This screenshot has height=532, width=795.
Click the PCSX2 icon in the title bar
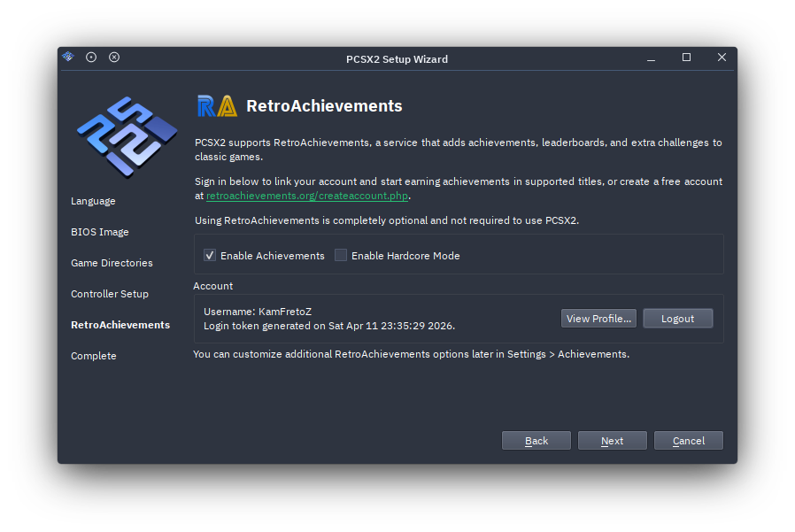pyautogui.click(x=67, y=57)
